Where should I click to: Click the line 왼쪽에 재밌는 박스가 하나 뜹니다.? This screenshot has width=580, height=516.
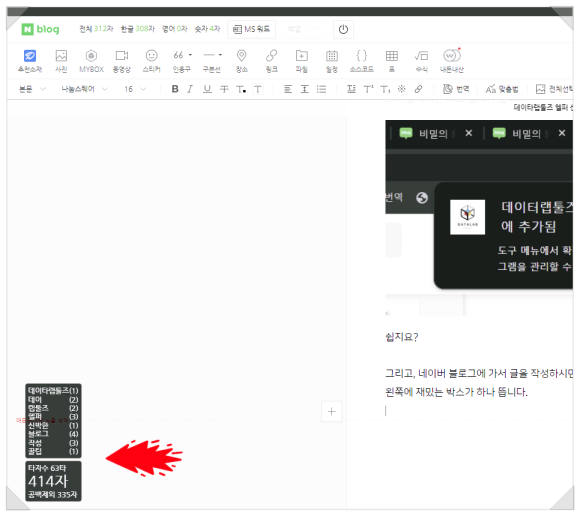pyautogui.click(x=456, y=392)
